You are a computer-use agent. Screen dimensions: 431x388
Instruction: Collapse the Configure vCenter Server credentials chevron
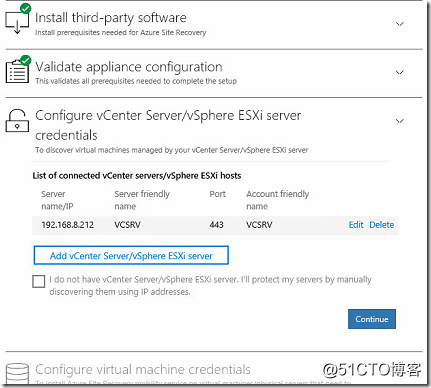(x=400, y=120)
